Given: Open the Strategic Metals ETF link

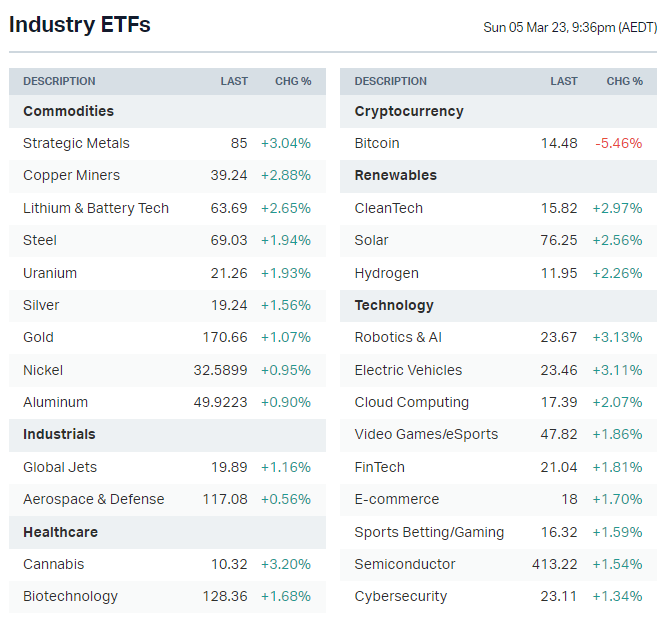Looking at the screenshot, I should point(76,143).
